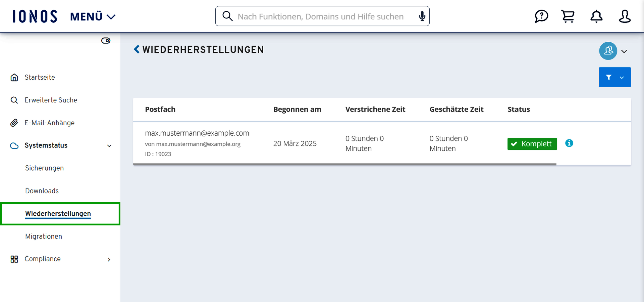This screenshot has height=302, width=644.
Task: Open Migrationen
Action: tap(44, 236)
